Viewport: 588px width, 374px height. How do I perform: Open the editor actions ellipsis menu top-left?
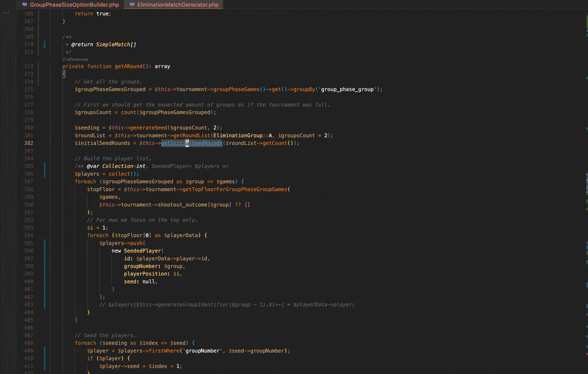click(6, 13)
